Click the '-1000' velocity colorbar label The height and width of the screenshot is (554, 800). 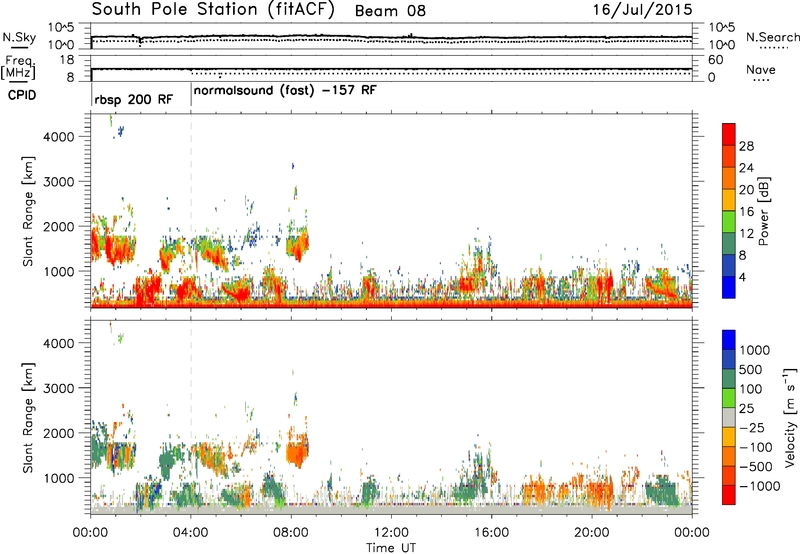759,486
